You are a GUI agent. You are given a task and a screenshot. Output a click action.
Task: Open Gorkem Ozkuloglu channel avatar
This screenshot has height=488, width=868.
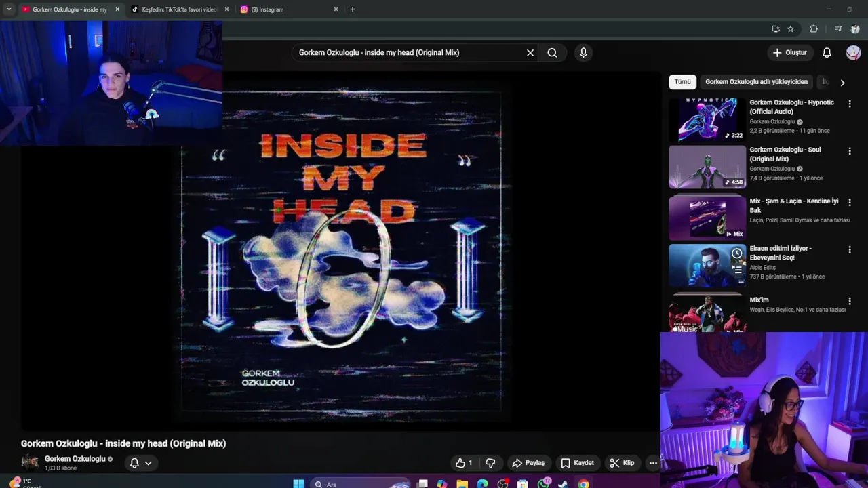30,462
